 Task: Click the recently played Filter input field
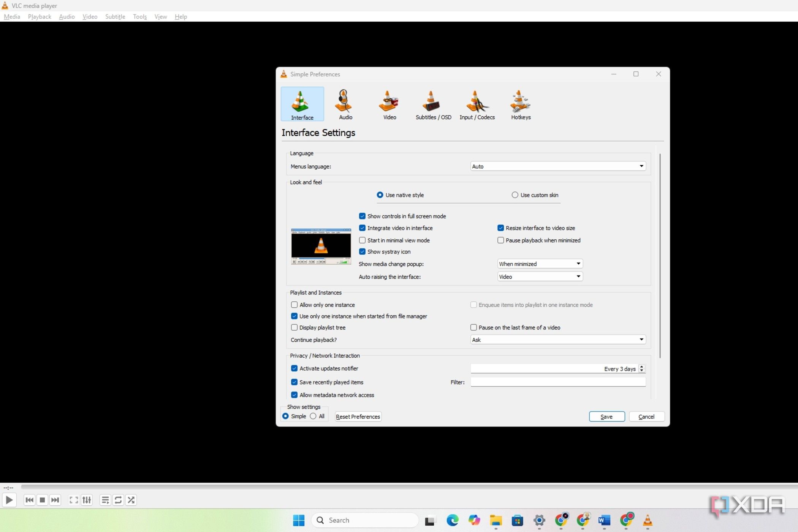point(558,382)
